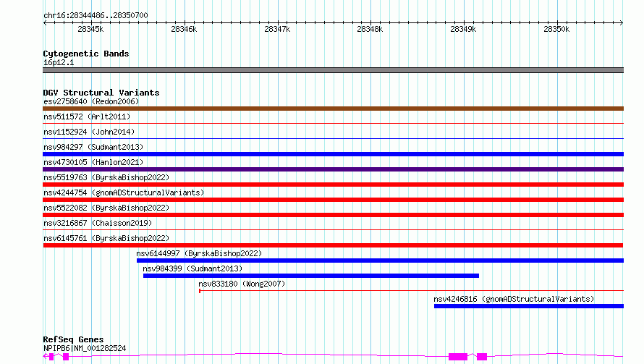The image size is (644, 364).
Task: Select the nsv984297 (Sudmant2013) label
Action: [x=93, y=147]
